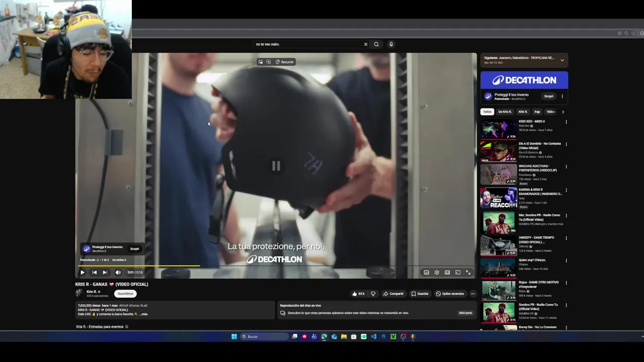
Task: Open the Compartir share dialog
Action: pos(393,294)
